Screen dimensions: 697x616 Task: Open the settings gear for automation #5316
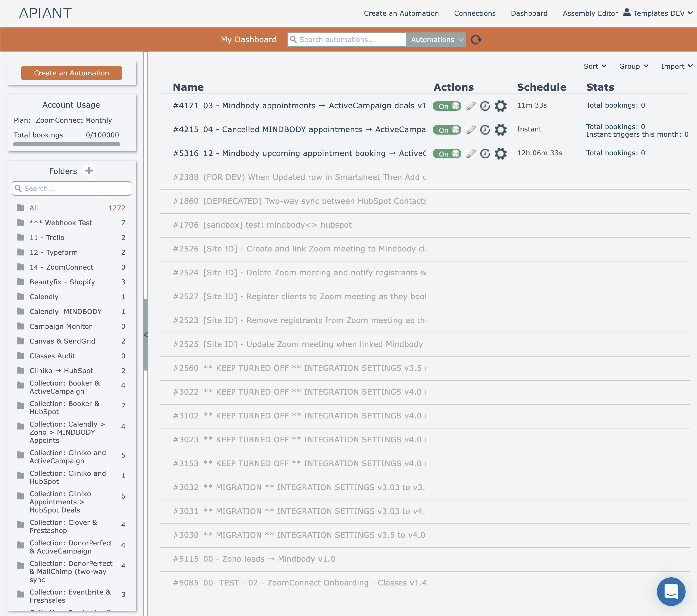pos(500,153)
